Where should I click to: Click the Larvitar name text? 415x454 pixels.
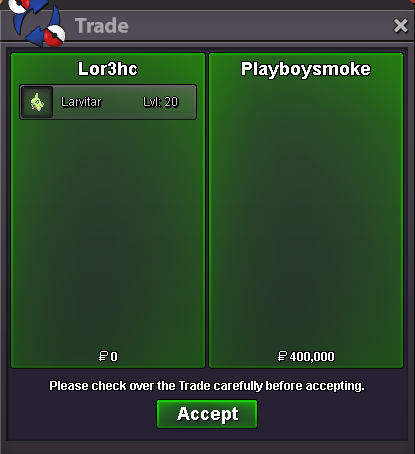(x=81, y=102)
